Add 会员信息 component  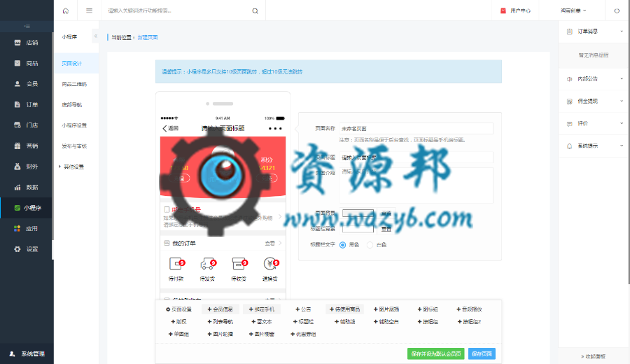pyautogui.click(x=220, y=309)
